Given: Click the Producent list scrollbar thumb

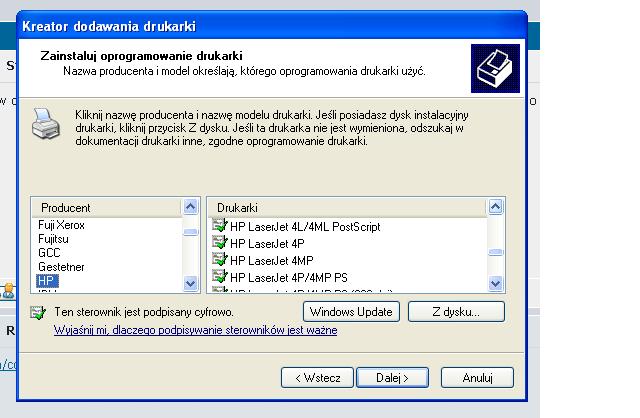Looking at the screenshot, I should 190,232.
